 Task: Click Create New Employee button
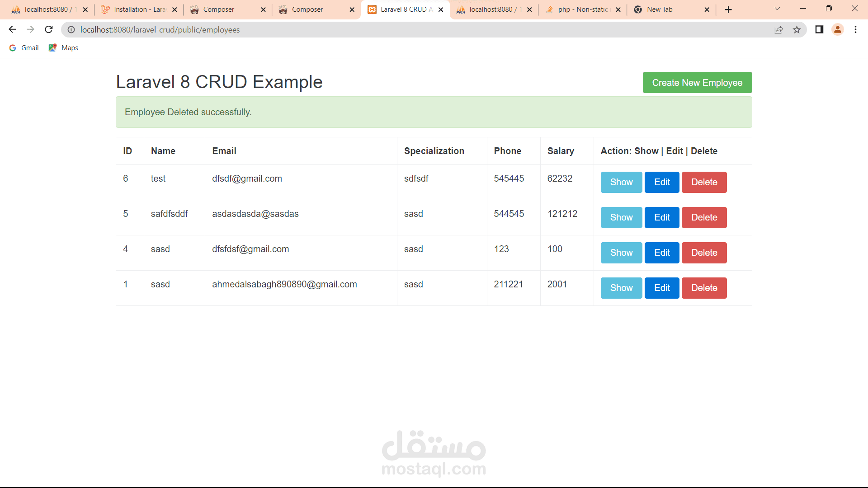pyautogui.click(x=697, y=83)
